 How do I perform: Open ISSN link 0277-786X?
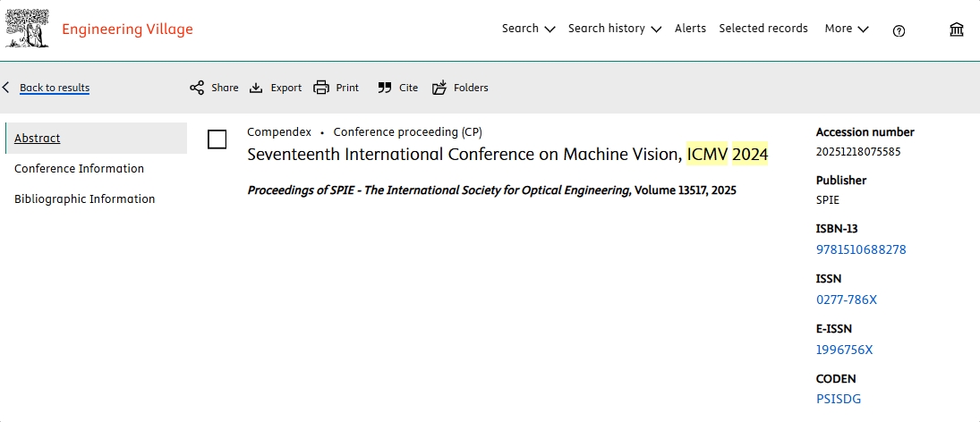click(x=847, y=300)
